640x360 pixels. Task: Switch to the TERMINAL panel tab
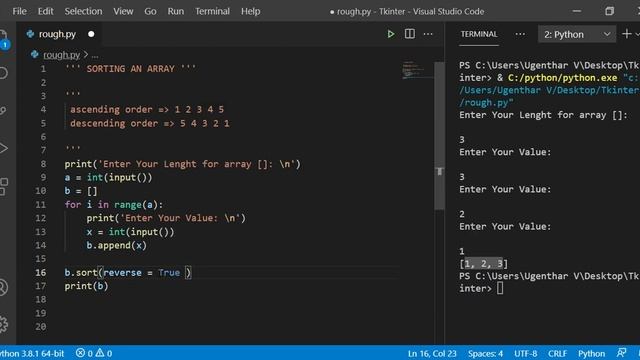point(479,34)
